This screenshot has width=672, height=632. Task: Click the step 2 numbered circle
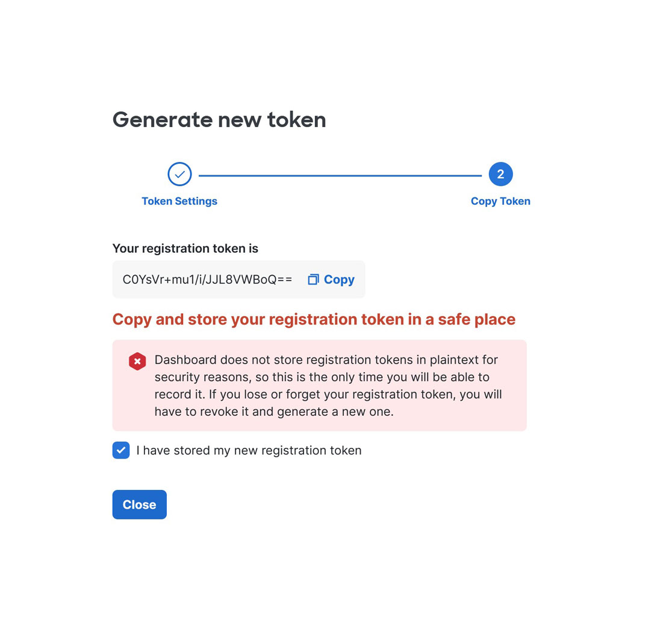coord(500,175)
